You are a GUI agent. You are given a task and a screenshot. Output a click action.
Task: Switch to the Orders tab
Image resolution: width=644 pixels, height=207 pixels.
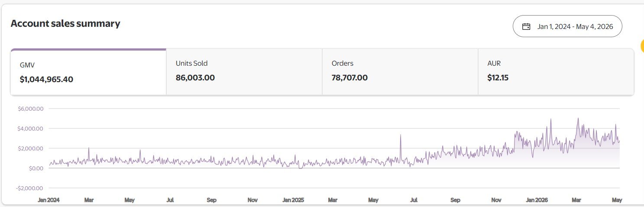pos(400,72)
